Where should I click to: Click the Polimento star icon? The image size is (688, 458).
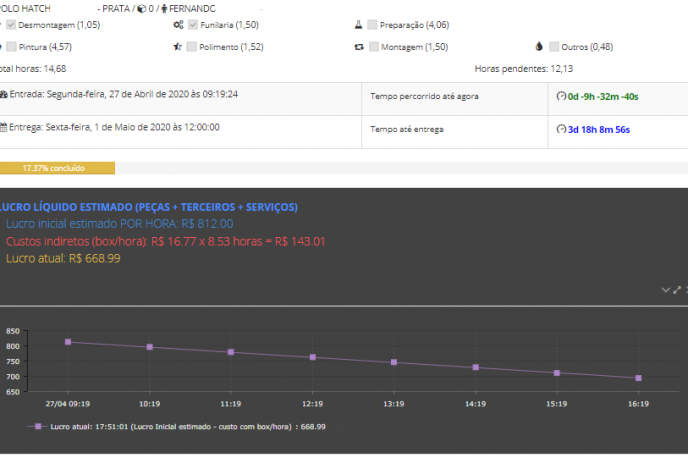pyautogui.click(x=177, y=47)
